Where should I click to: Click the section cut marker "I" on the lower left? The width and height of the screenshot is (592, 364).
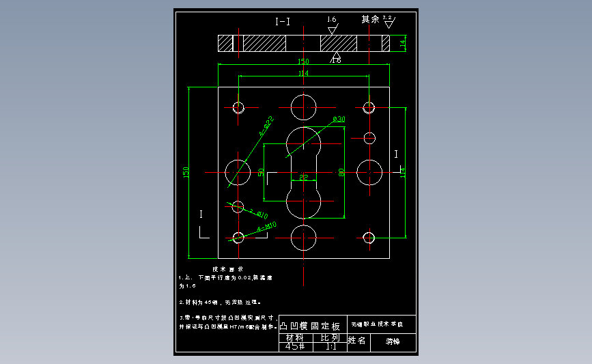coord(201,214)
